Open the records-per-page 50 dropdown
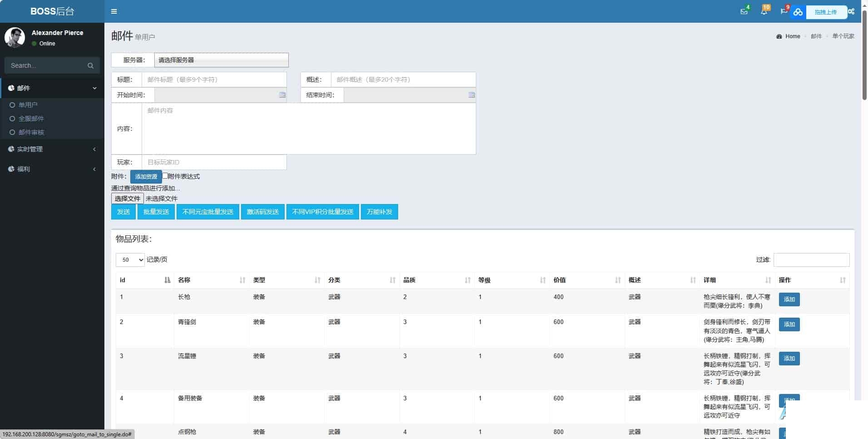The width and height of the screenshot is (868, 439). point(130,260)
